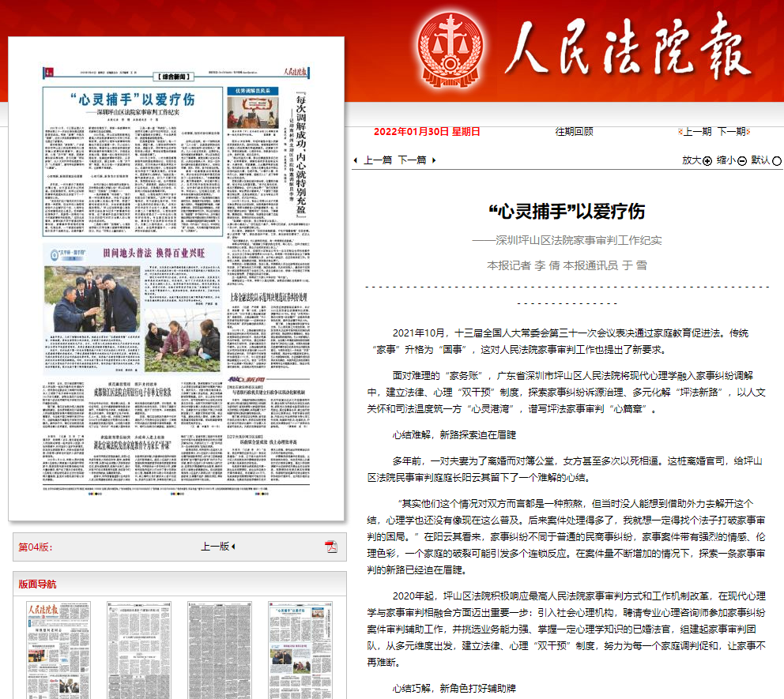The width and height of the screenshot is (784, 699).
Task: Click the 默认 default size circle icon
Action: (x=777, y=161)
